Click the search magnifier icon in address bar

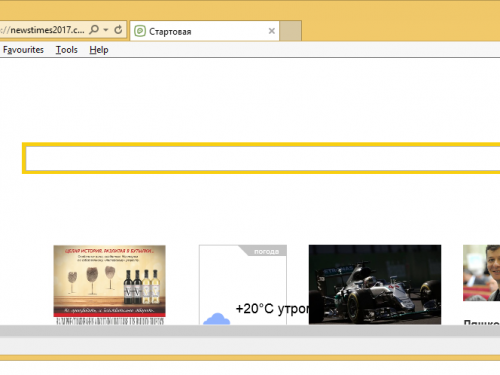94,30
